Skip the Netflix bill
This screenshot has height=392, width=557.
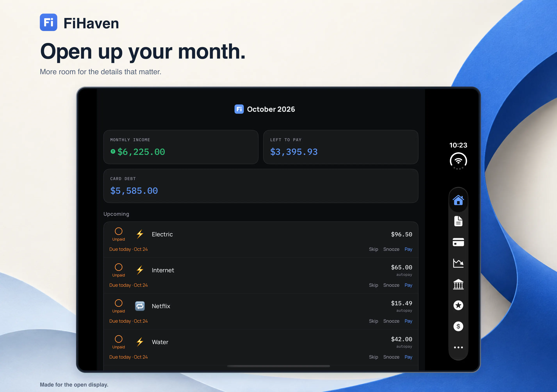tap(373, 321)
